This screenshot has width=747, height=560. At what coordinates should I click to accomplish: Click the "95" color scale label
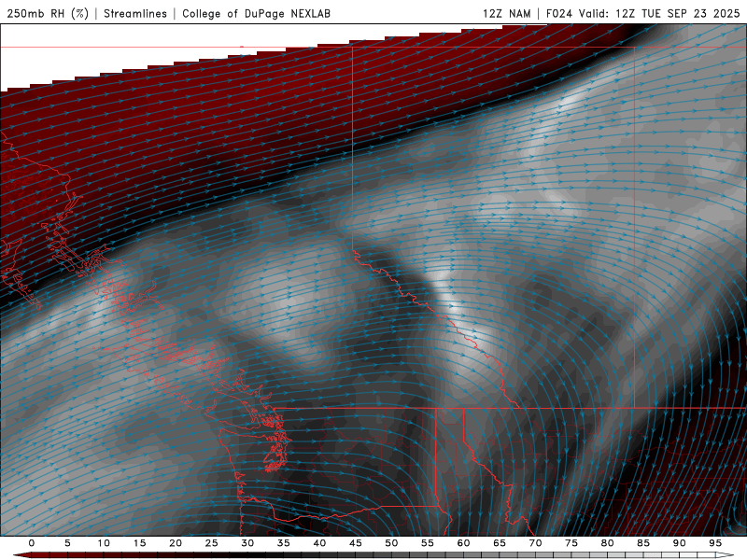pyautogui.click(x=715, y=543)
